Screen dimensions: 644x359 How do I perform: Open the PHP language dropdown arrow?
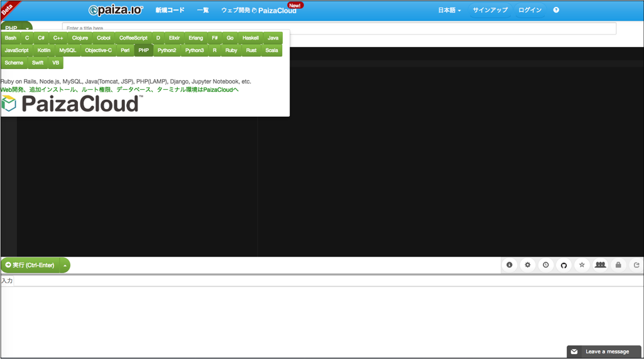click(27, 28)
